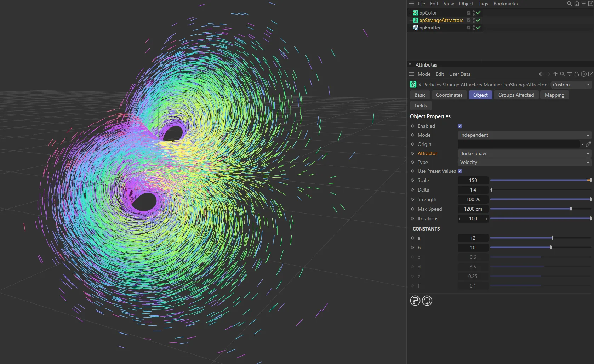This screenshot has width=594, height=364.
Task: Toggle the Use Preset Values checkbox
Action: 460,171
